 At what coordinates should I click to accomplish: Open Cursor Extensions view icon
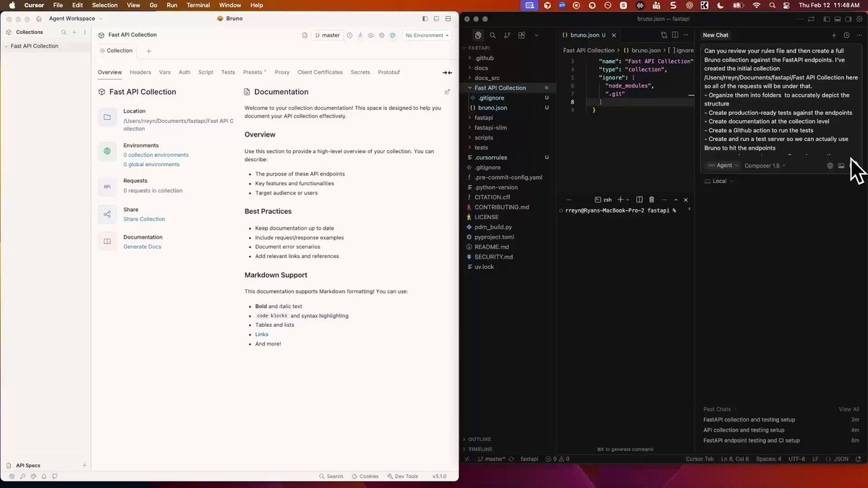[522, 35]
